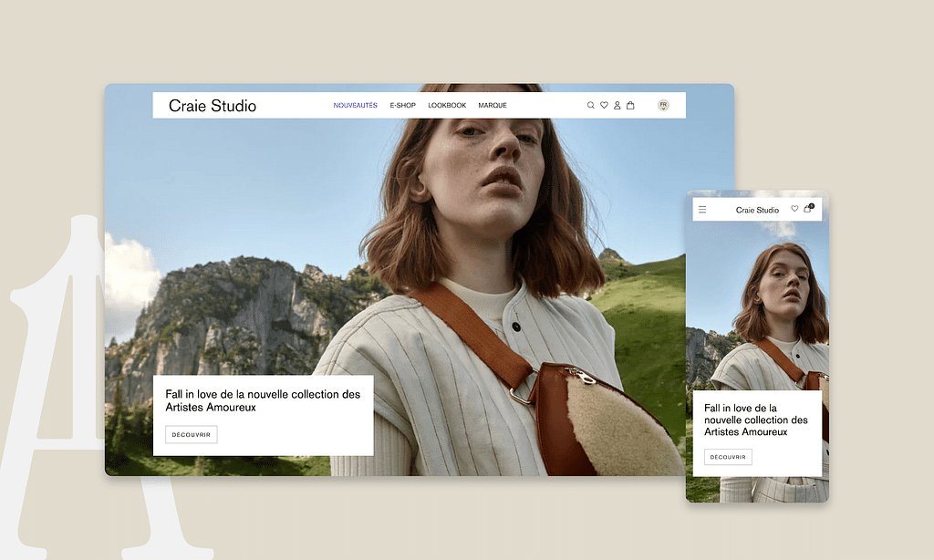Open the MARQUE menu item

pyautogui.click(x=493, y=106)
